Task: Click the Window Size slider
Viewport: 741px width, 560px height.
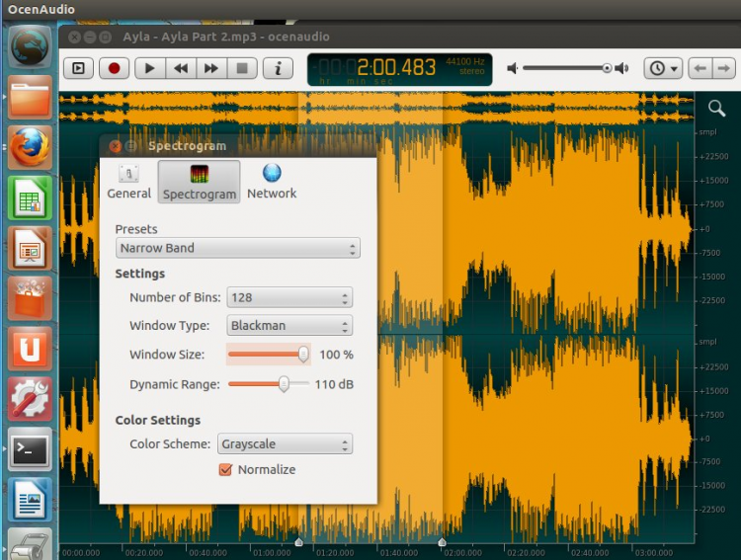Action: coord(303,355)
